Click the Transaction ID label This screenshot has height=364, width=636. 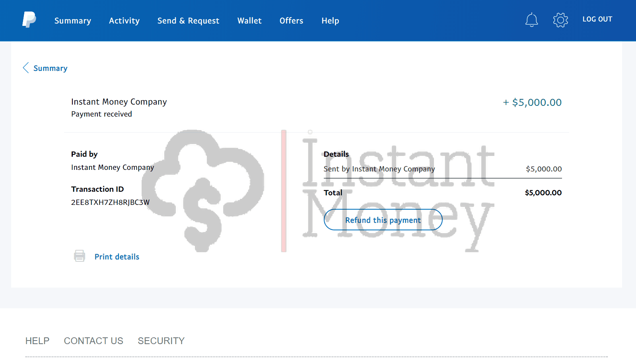(97, 189)
